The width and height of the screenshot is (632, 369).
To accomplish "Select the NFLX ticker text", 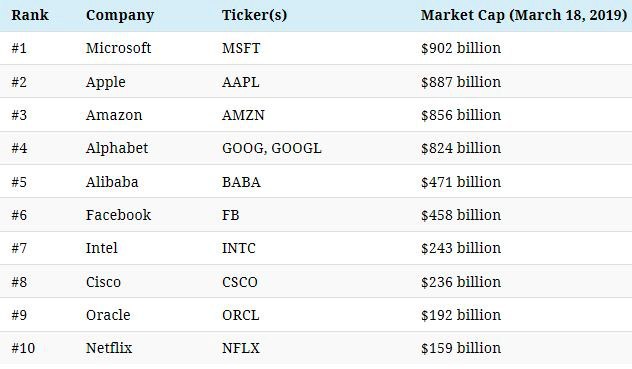I will pyautogui.click(x=241, y=348).
